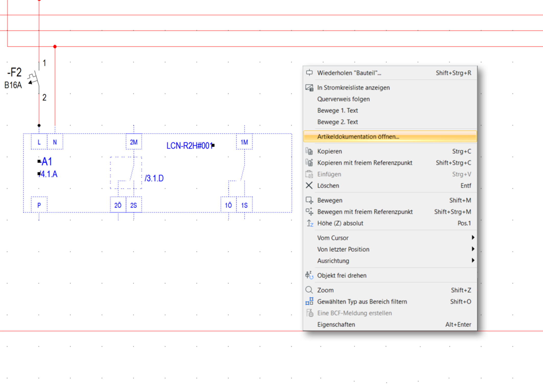Click the Kopieren copy icon
The image size is (543, 392).
309,151
